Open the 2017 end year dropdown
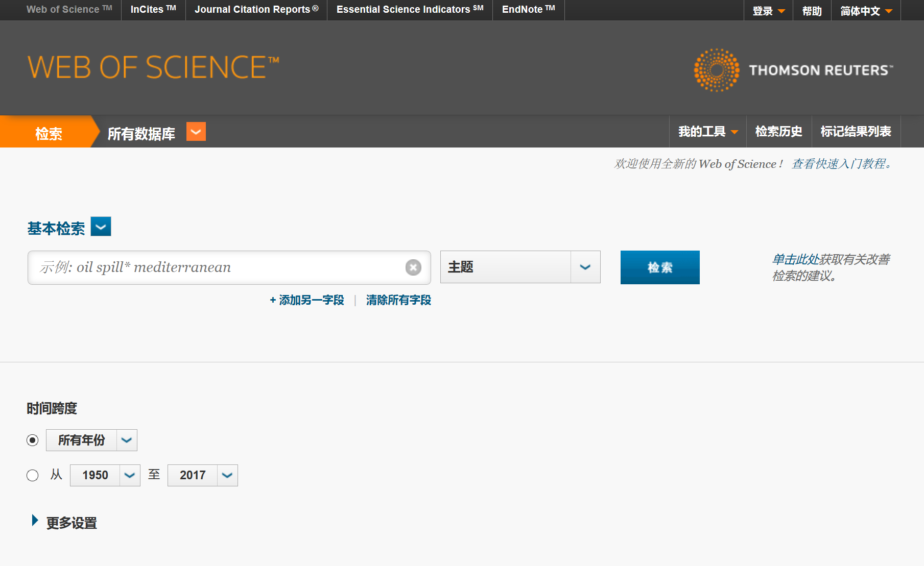Image resolution: width=924 pixels, height=566 pixels. click(x=227, y=476)
